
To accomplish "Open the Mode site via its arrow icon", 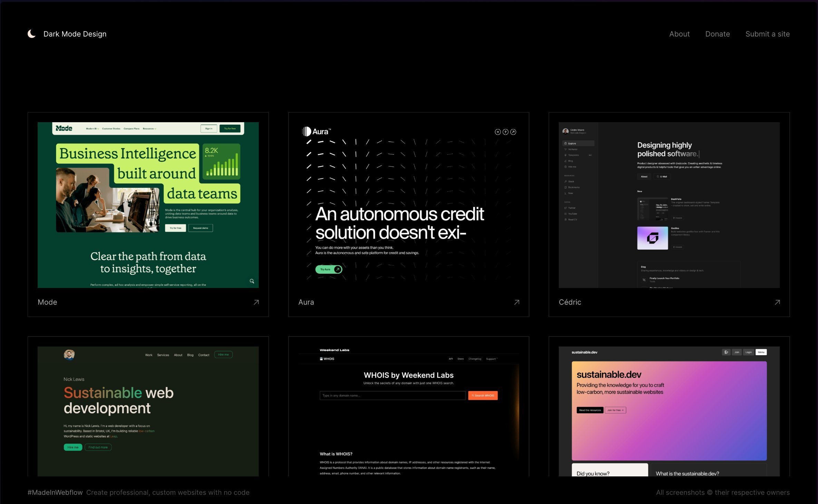I will 256,302.
